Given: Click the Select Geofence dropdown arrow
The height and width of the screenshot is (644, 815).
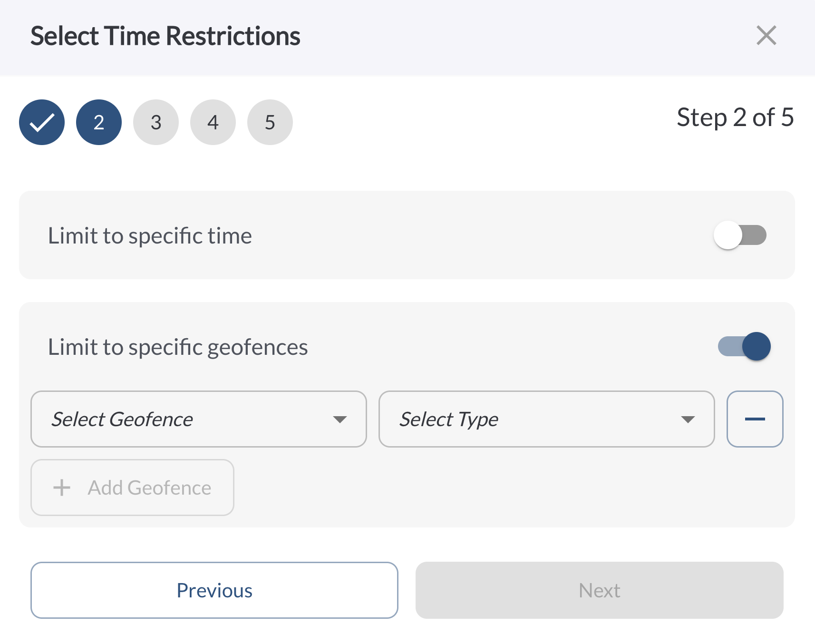Looking at the screenshot, I should click(x=340, y=420).
